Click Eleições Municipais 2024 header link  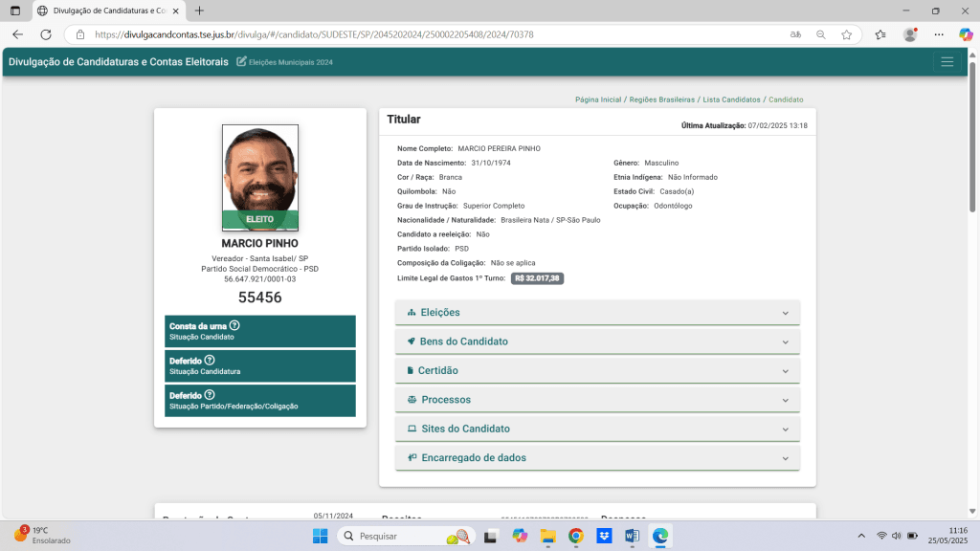pyautogui.click(x=290, y=62)
